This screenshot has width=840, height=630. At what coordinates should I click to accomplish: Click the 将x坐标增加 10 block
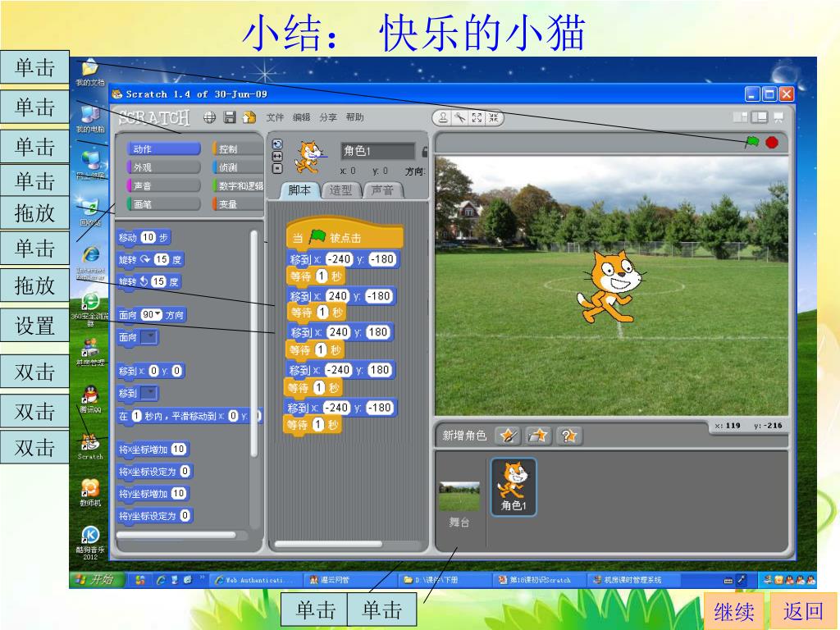153,449
